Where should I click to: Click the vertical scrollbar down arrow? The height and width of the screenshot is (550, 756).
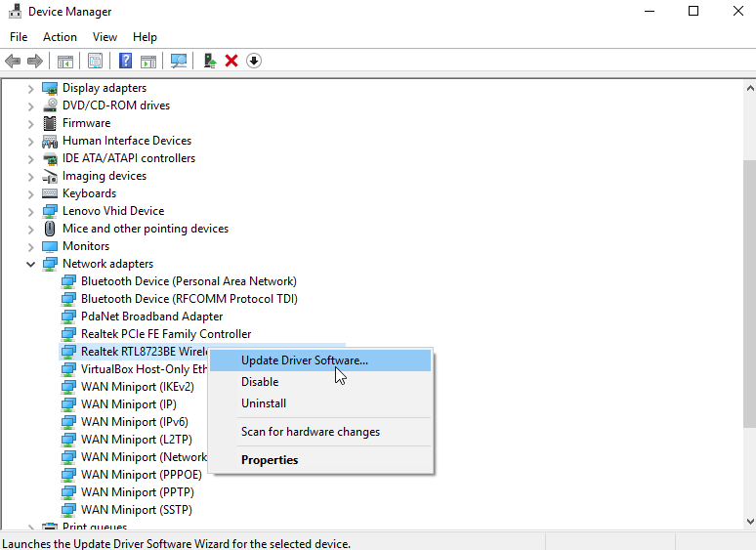coord(748,522)
